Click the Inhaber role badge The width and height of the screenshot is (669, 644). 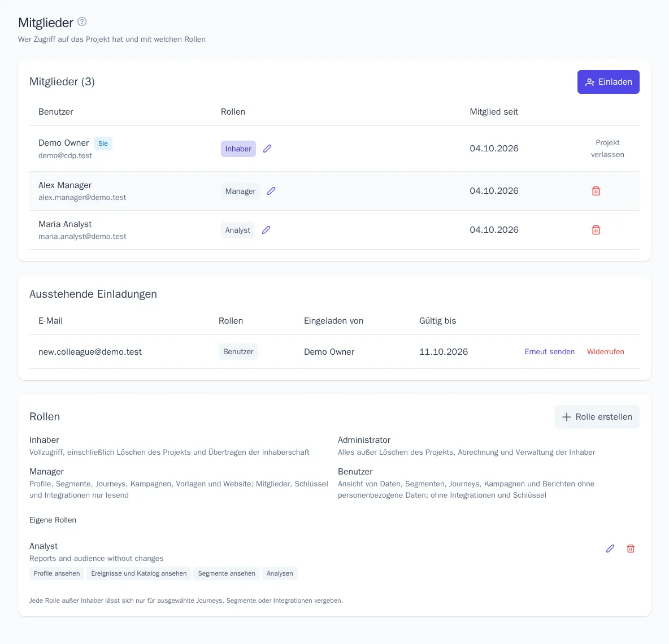(x=238, y=149)
